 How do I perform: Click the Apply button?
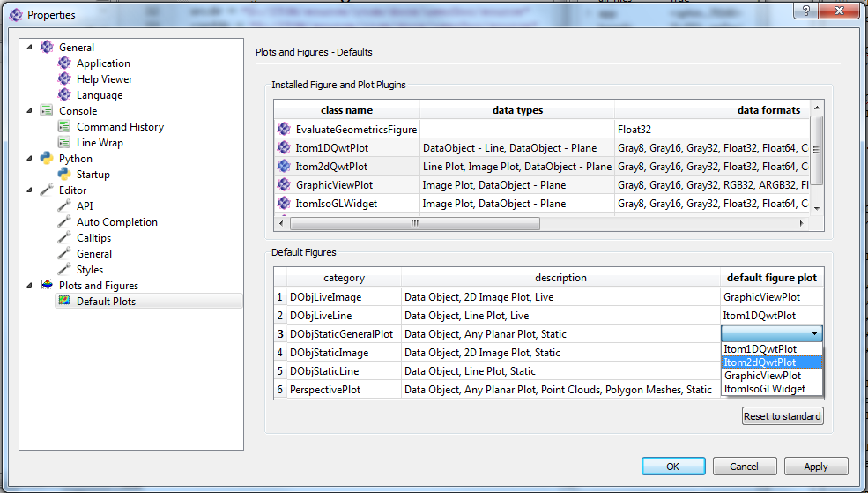(x=815, y=467)
